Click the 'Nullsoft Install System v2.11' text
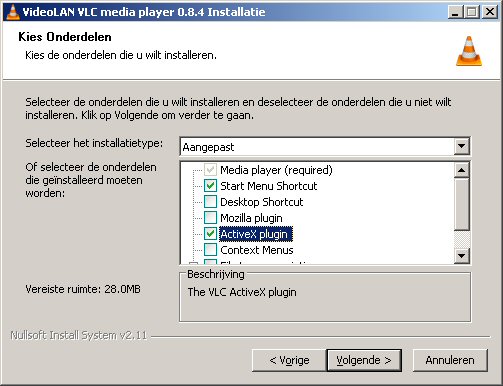The image size is (503, 386). [79, 335]
